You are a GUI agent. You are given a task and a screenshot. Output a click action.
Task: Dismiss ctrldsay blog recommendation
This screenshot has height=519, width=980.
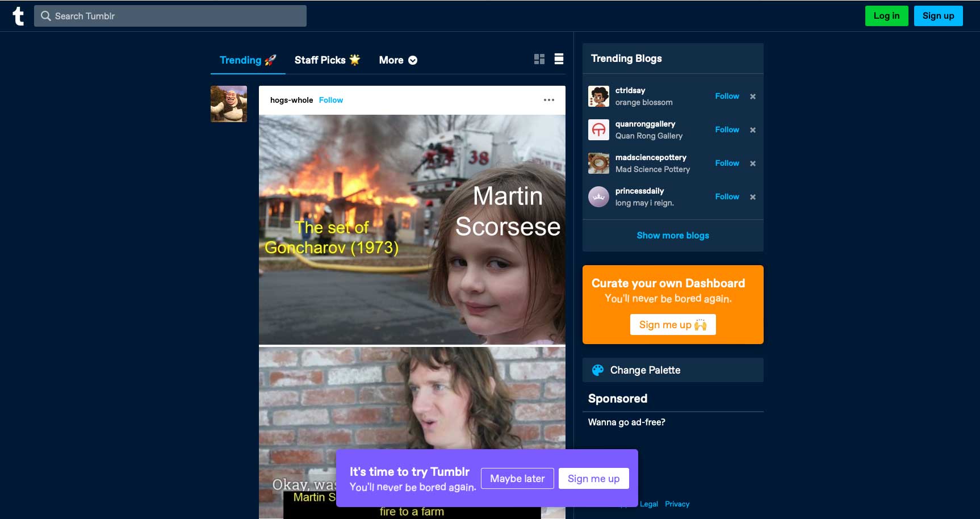[752, 97]
